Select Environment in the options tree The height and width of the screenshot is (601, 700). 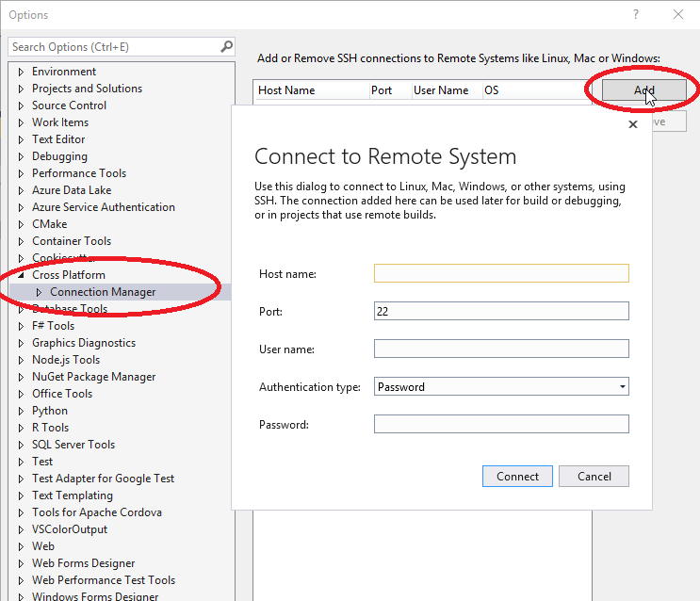(64, 72)
